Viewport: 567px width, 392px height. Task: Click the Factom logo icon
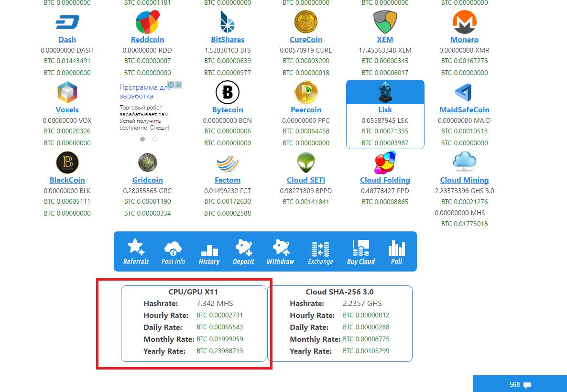coord(228,163)
